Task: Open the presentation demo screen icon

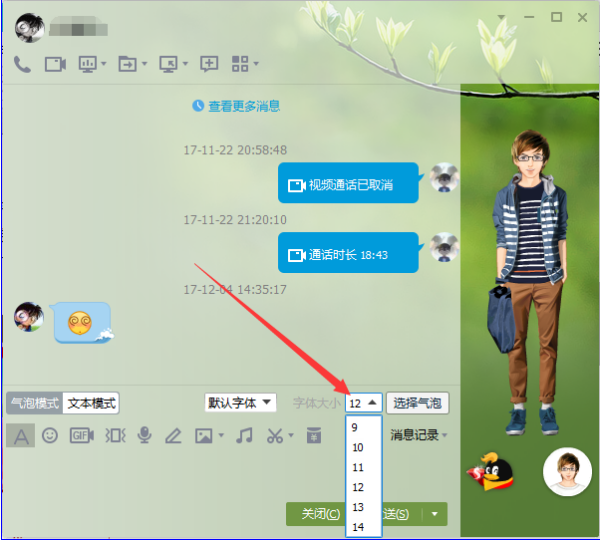Action: 88,64
